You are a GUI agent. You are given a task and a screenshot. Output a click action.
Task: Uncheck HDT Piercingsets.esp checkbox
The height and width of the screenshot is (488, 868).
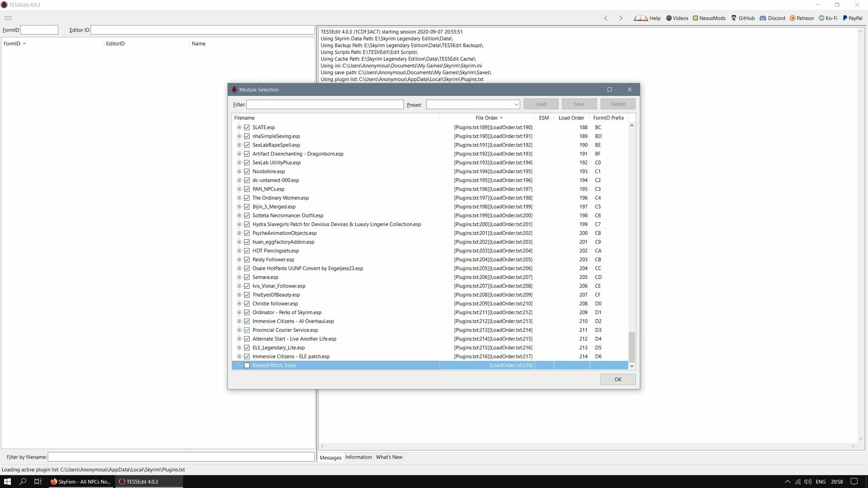click(247, 251)
